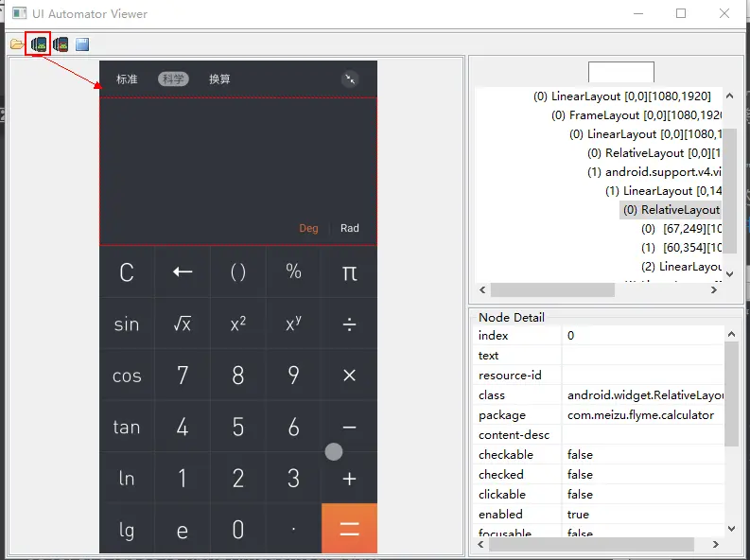This screenshot has height=560, width=750.
Task: Open the 标准 standard tab
Action: click(127, 79)
